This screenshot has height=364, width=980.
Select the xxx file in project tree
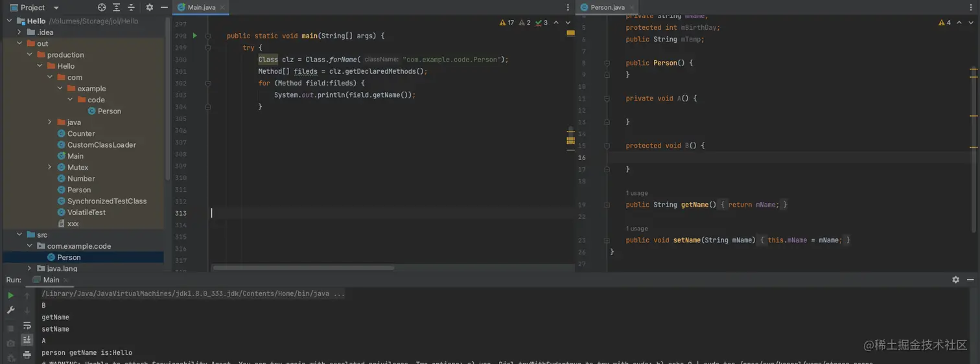[68, 223]
